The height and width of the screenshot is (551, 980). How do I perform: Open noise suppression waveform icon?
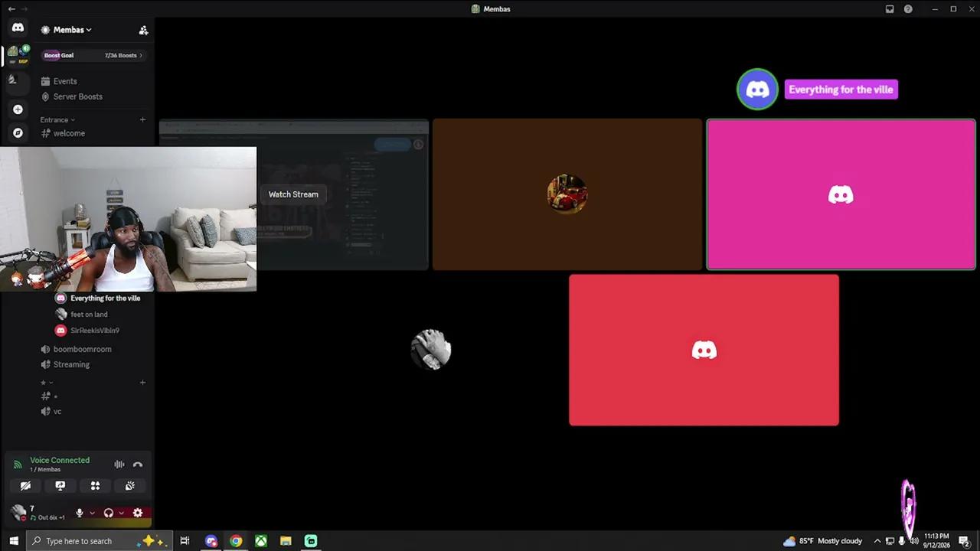click(119, 465)
